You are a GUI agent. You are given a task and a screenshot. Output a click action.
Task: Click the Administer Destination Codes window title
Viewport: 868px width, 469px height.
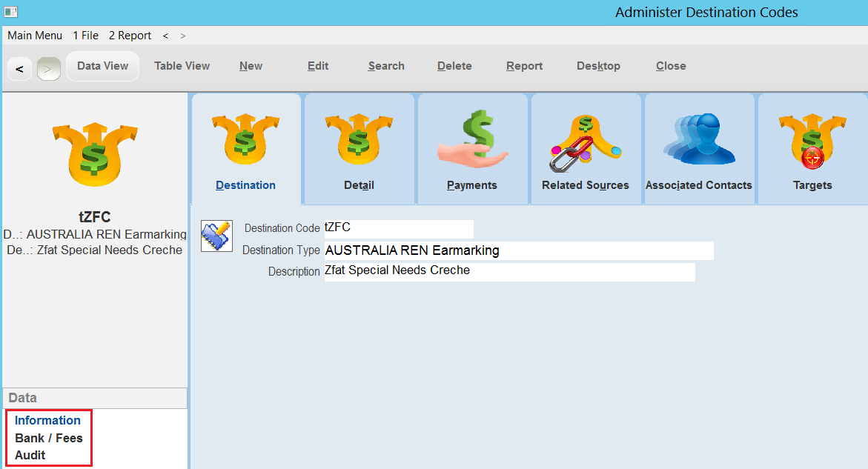click(x=706, y=12)
